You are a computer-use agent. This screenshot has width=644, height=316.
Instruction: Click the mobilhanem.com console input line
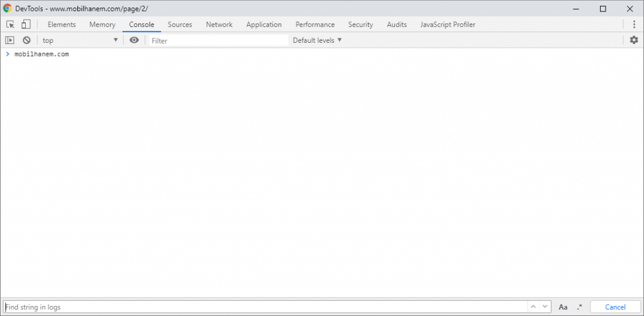pyautogui.click(x=42, y=54)
